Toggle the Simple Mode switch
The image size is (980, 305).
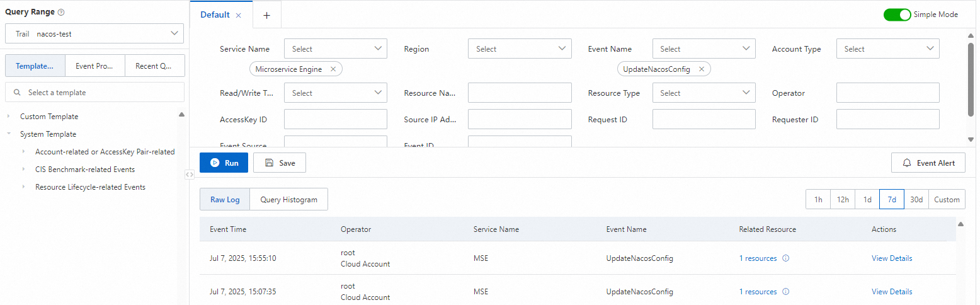tap(897, 14)
